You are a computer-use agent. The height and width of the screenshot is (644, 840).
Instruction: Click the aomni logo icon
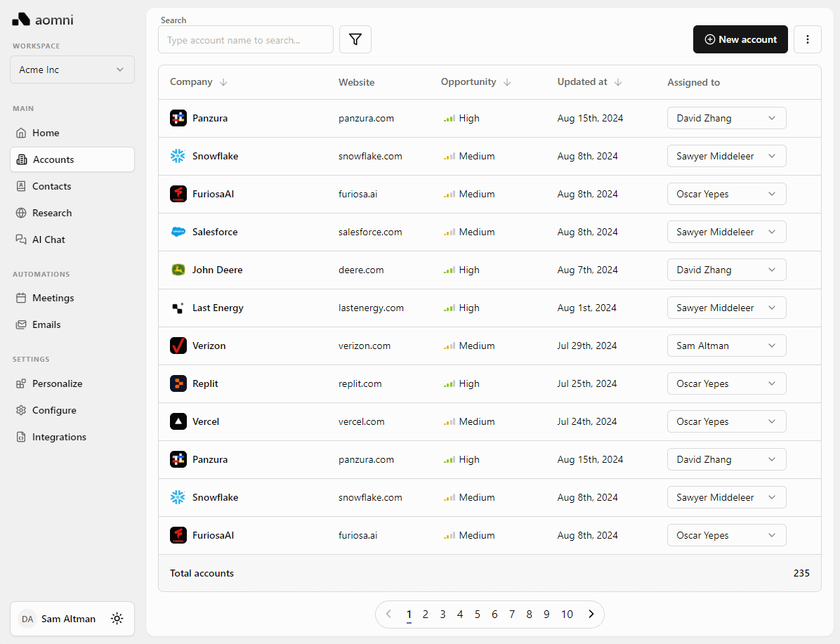click(20, 19)
